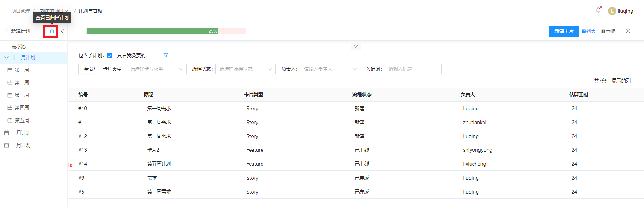Click the plus icon for 新建计划
Screen dimensions: 644x207
pos(6,31)
